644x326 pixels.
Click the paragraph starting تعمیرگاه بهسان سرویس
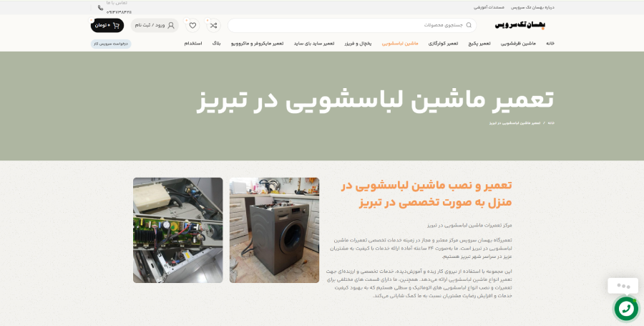click(x=421, y=249)
